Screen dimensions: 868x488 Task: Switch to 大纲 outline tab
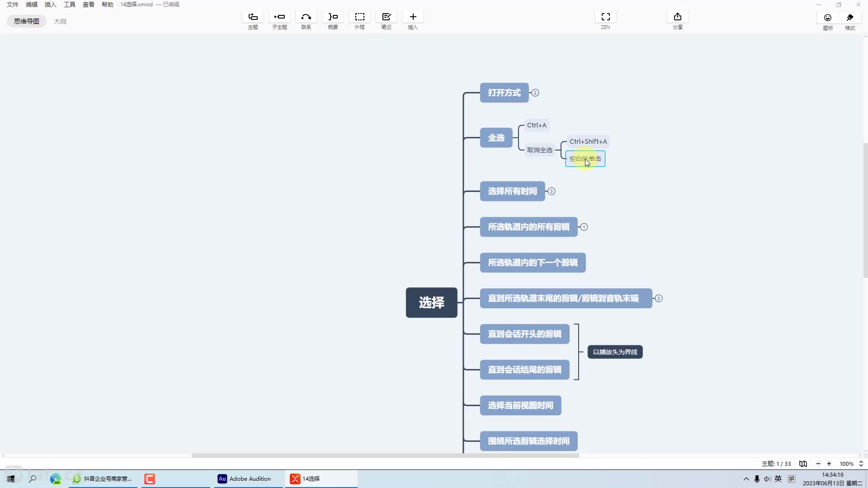[60, 21]
